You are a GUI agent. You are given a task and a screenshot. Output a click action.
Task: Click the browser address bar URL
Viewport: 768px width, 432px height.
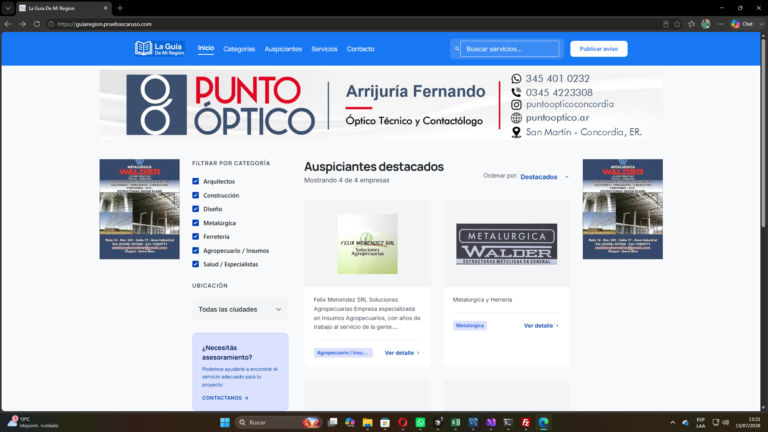coord(104,24)
